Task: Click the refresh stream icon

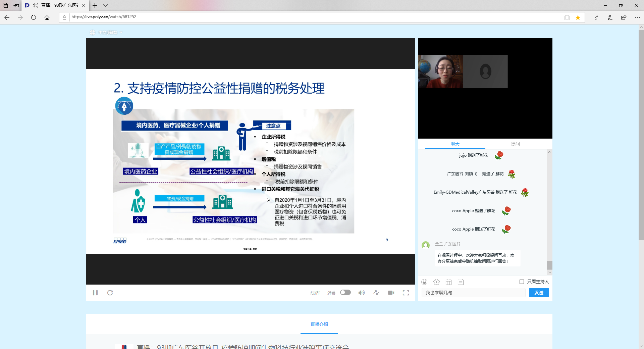Action: click(110, 293)
